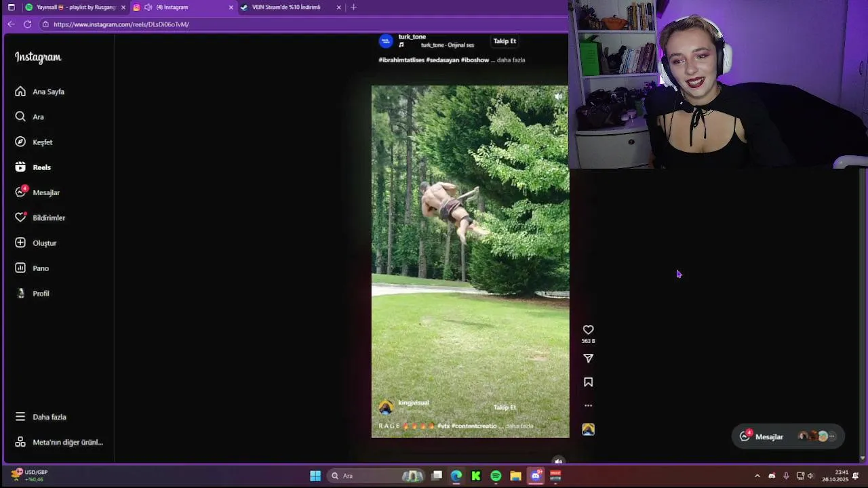Viewport: 868px width, 488px height.
Task: Open the Windows Start menu
Action: point(315,476)
